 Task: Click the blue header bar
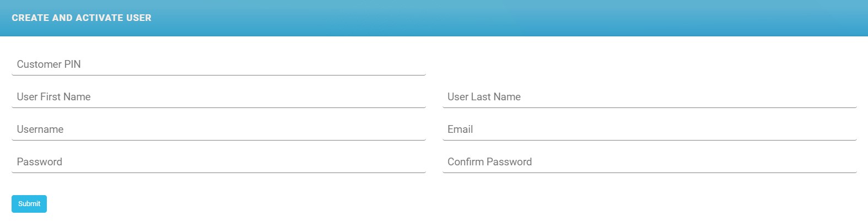coord(496,18)
